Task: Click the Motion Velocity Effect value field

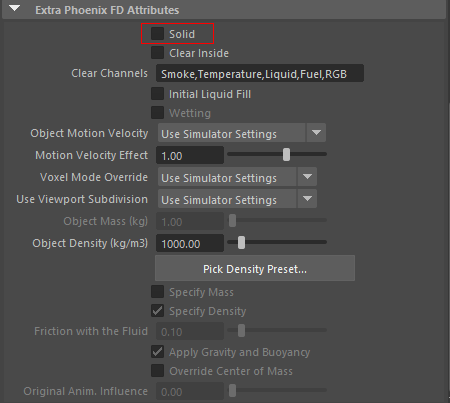Action: 190,155
